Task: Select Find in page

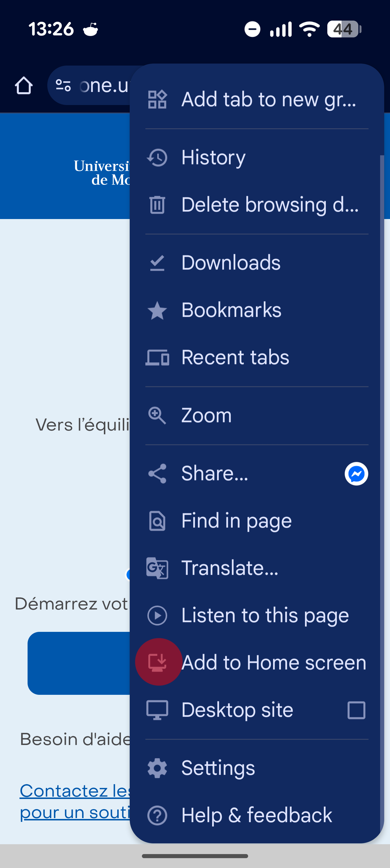Action: (236, 521)
